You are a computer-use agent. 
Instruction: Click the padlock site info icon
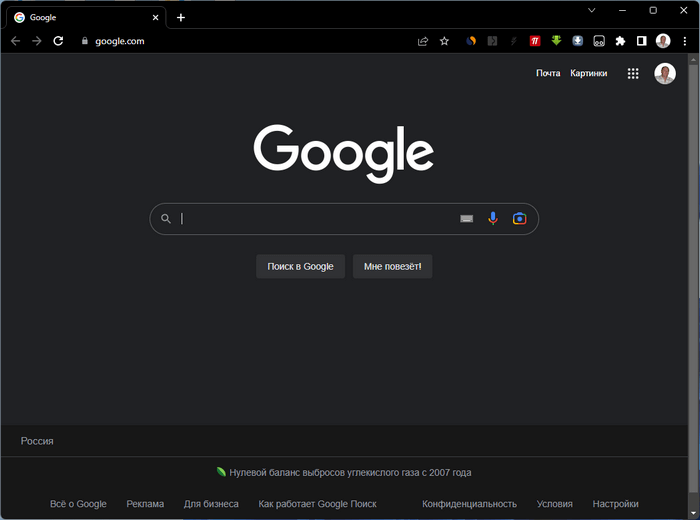(85, 41)
